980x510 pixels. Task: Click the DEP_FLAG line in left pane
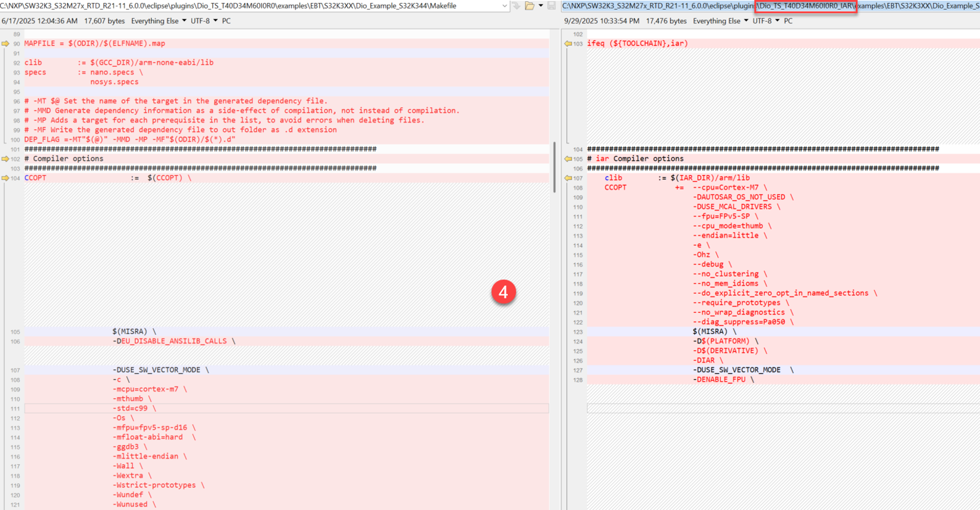[130, 139]
